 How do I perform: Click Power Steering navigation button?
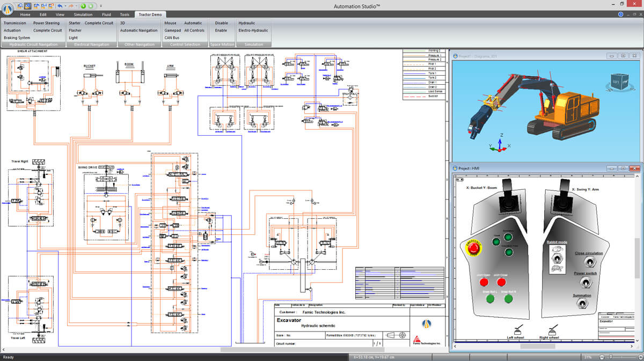(x=47, y=23)
